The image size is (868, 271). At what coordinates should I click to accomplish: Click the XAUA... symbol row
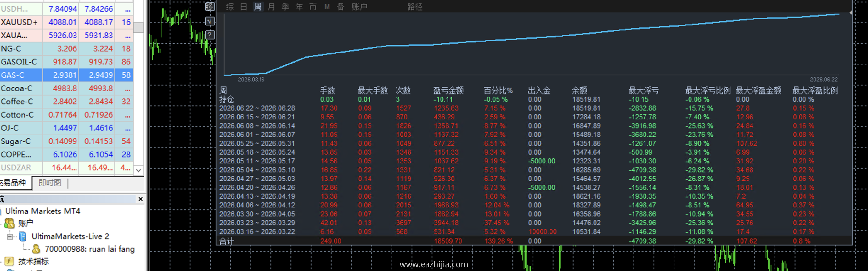click(67, 35)
